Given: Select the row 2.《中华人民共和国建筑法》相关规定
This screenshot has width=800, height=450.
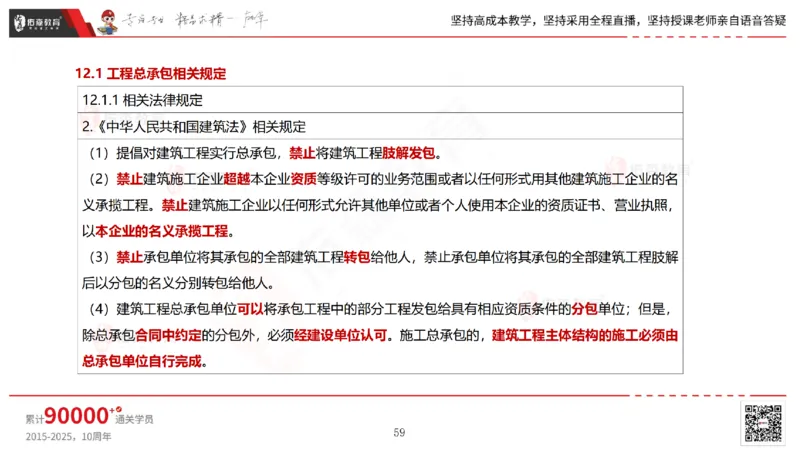Looking at the screenshot, I should tap(380, 127).
